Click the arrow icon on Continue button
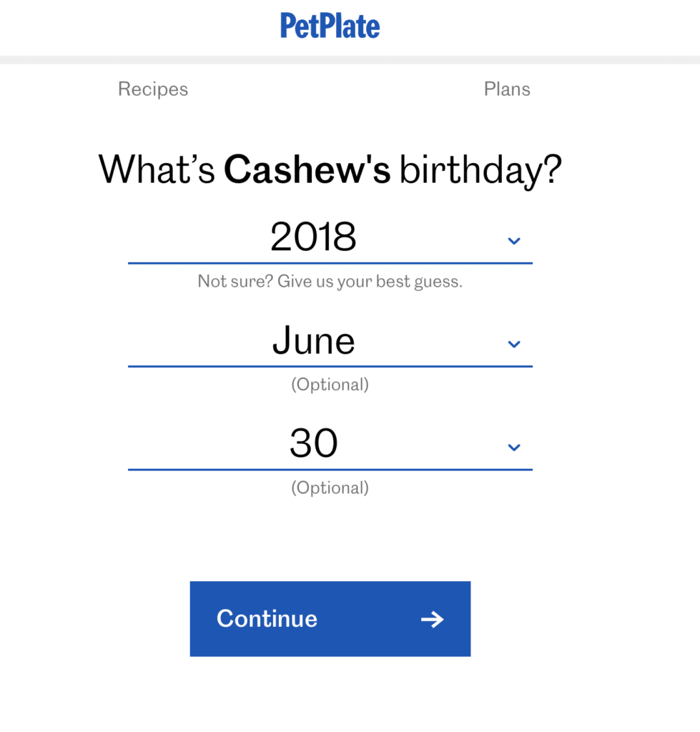 coord(432,619)
